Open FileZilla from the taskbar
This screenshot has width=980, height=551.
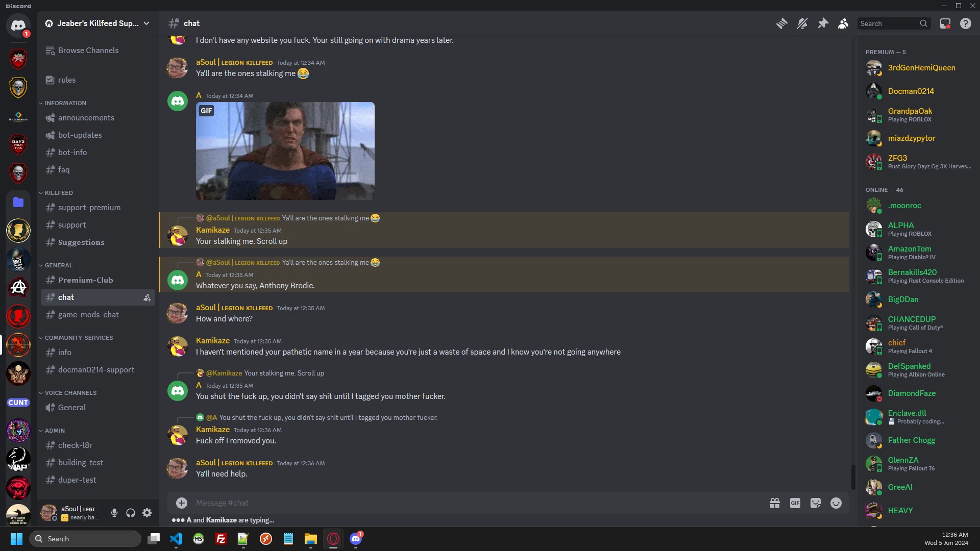221,539
